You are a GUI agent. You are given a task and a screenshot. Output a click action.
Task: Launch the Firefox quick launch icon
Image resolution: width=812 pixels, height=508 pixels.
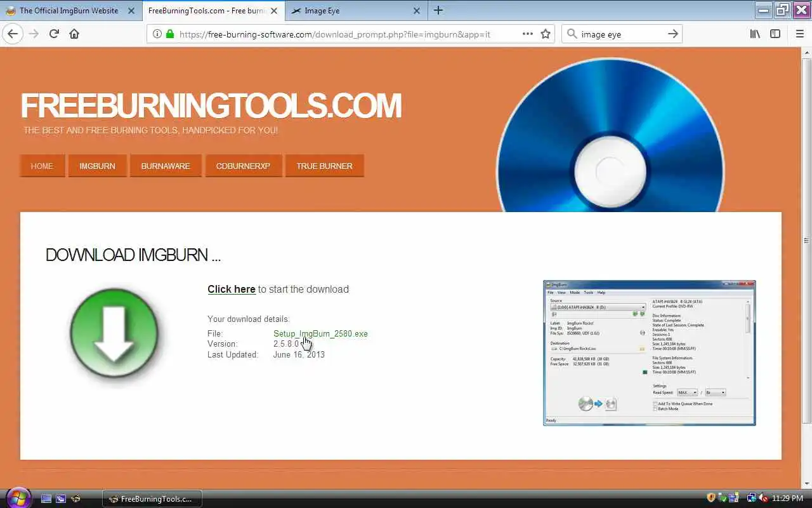tap(76, 498)
